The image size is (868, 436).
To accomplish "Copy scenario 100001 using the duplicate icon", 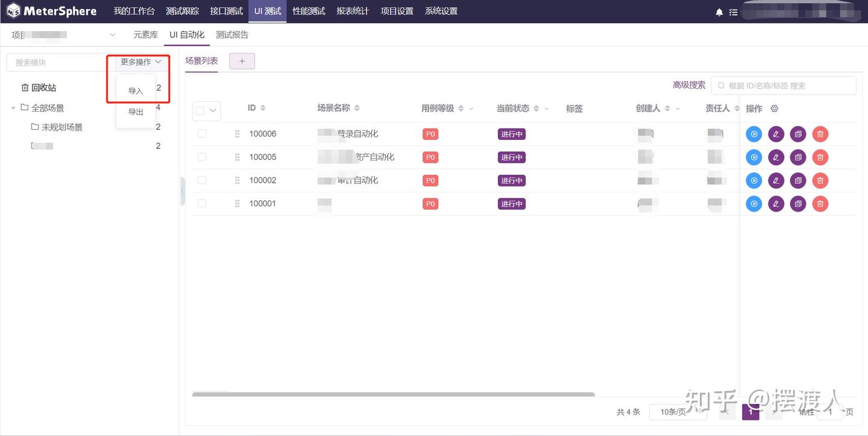I will pos(798,204).
